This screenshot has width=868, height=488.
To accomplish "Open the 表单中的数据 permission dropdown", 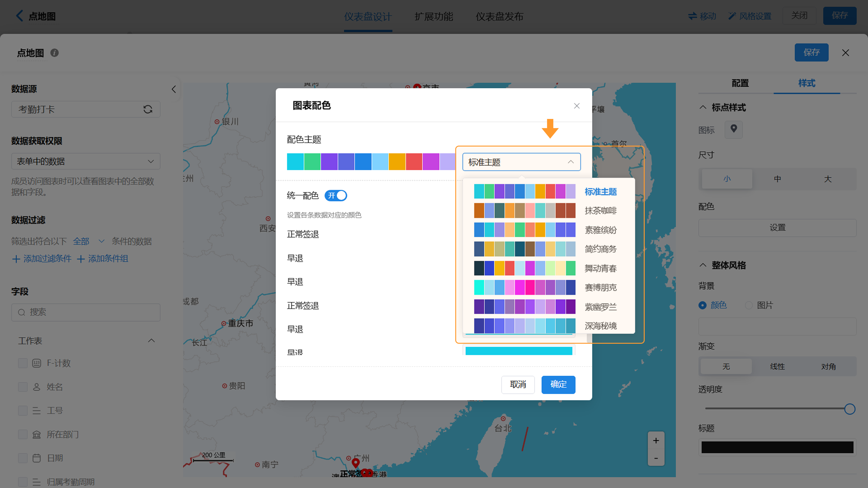I will pyautogui.click(x=86, y=161).
